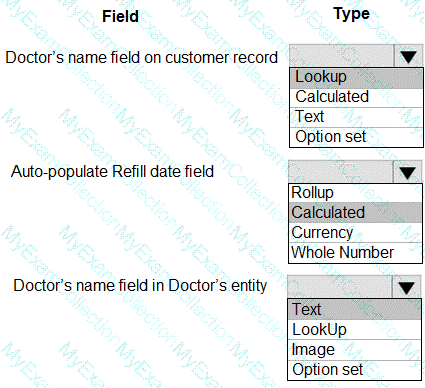Pick Text in the first type list
The image size is (425, 388).
pyautogui.click(x=356, y=117)
